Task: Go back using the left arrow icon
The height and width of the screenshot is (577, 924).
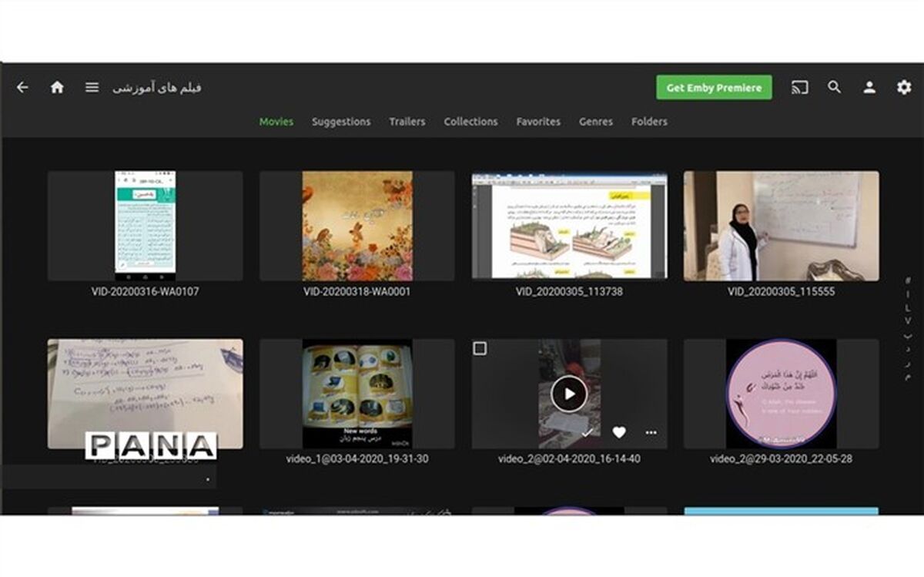Action: [22, 88]
